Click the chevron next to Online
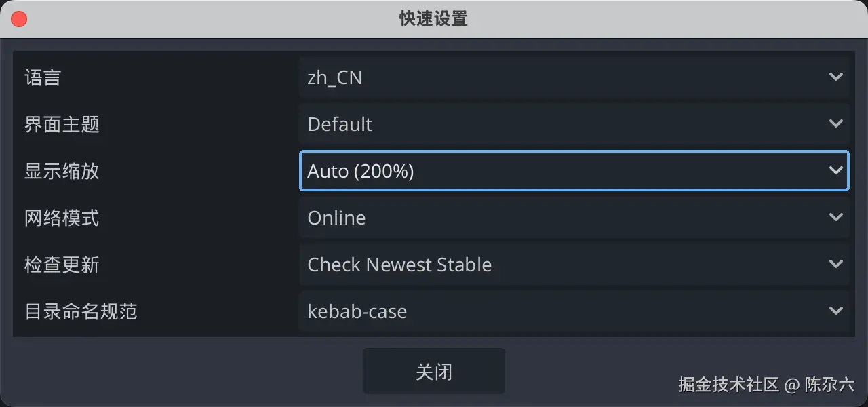868x407 pixels. (x=835, y=217)
